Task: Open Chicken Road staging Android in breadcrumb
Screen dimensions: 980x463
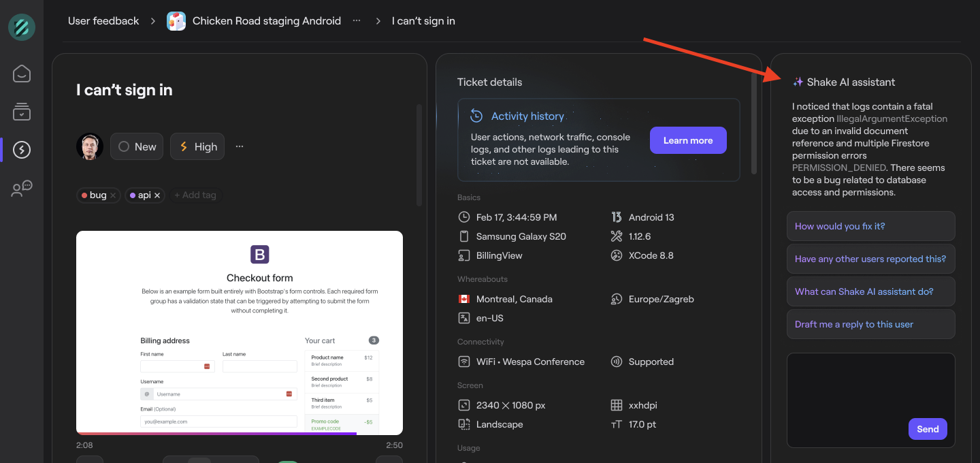Action: coord(267,20)
